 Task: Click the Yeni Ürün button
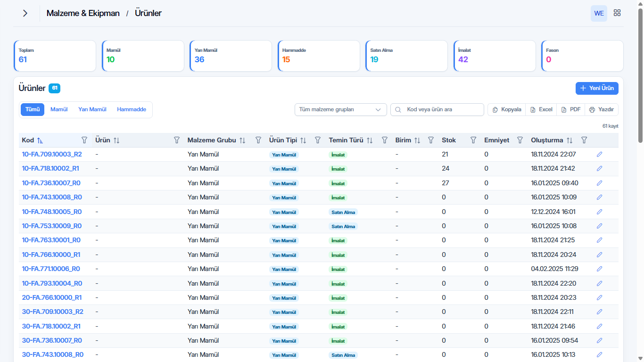(x=597, y=88)
